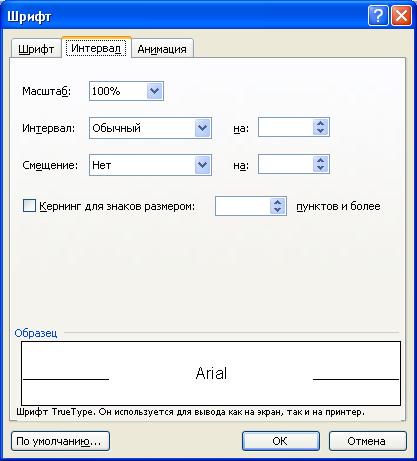This screenshot has height=461, width=417.
Task: Expand the Интервал Обычный dropdown
Action: coord(202,128)
